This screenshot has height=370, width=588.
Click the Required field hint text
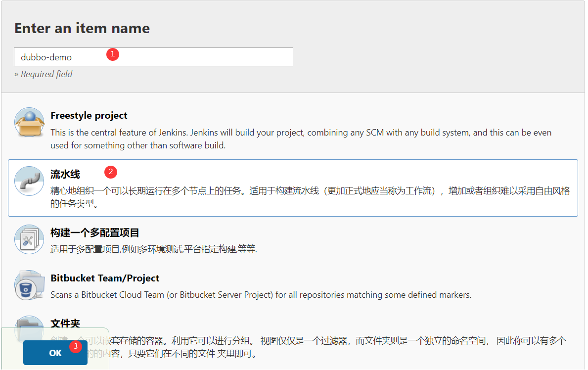(43, 74)
